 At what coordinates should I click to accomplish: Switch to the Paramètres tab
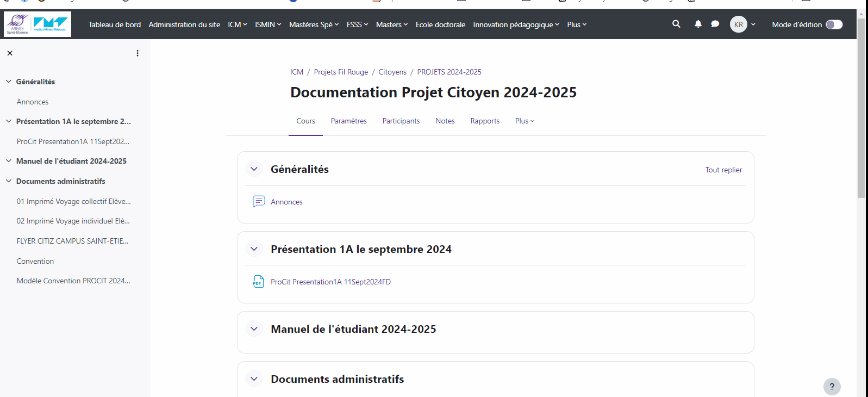348,121
